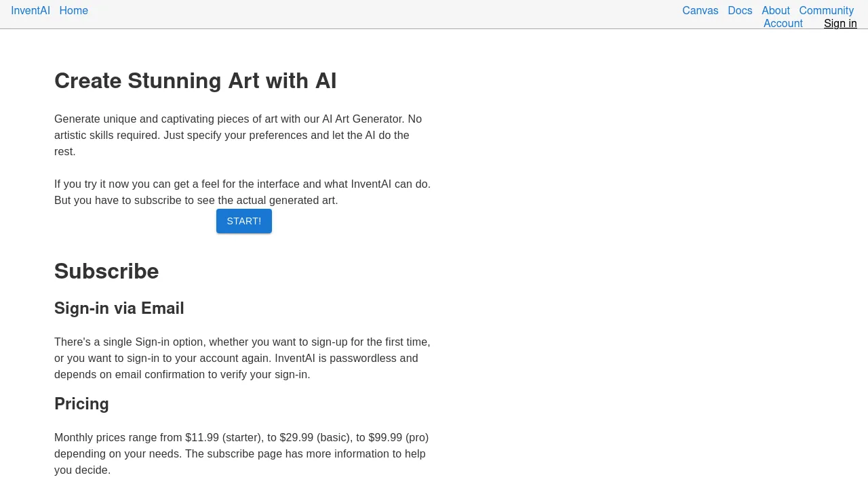Click About in the header
This screenshot has height=488, width=868.
click(775, 11)
